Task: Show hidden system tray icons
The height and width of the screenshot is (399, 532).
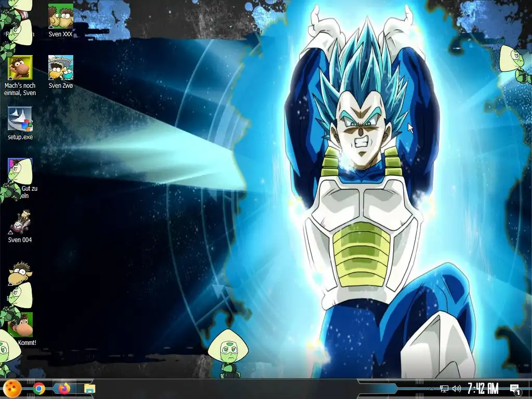Action: pos(431,389)
